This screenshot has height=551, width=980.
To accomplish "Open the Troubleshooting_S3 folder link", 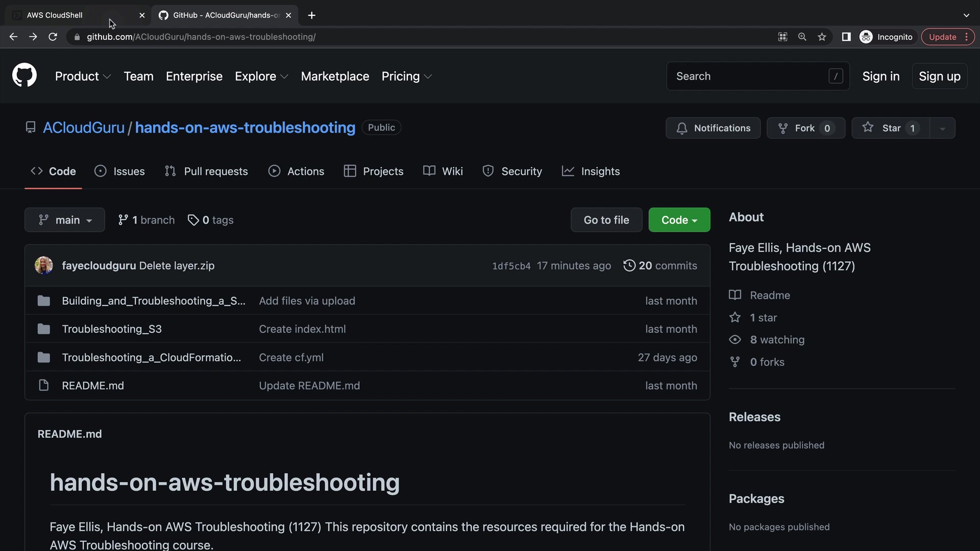I will pyautogui.click(x=112, y=329).
